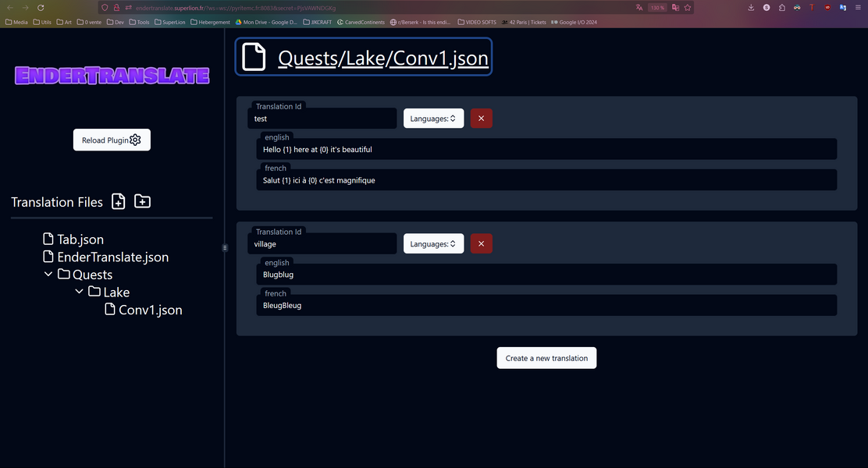Click the page translate icon in address bar
Screen dimensions: 868x468
(639, 7)
